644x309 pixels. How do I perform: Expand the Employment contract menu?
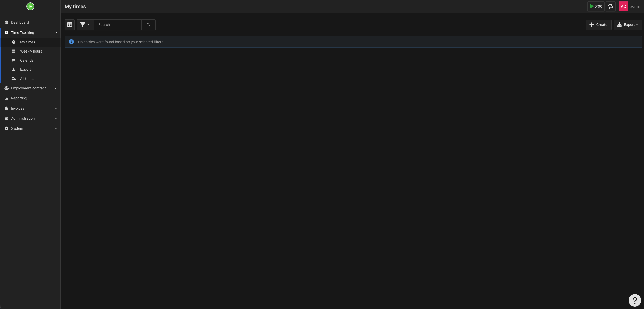click(30, 88)
